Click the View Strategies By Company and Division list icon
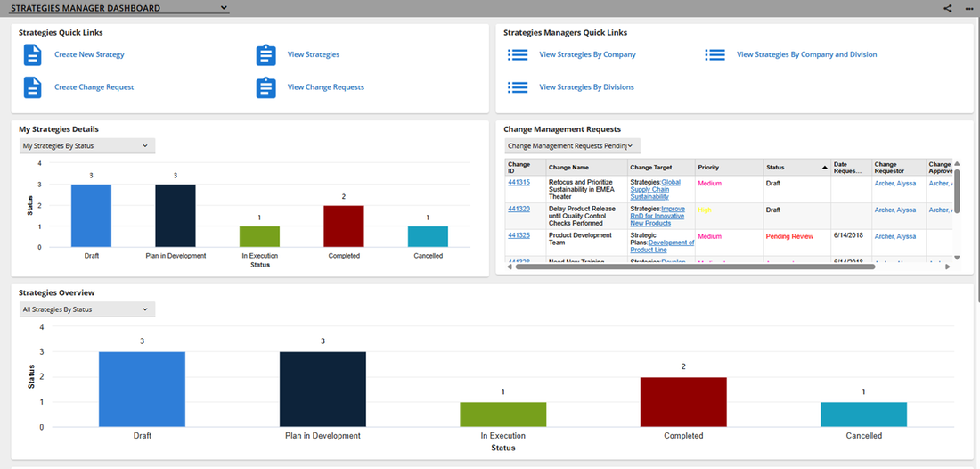Screen dimensions: 980x469 [715, 55]
